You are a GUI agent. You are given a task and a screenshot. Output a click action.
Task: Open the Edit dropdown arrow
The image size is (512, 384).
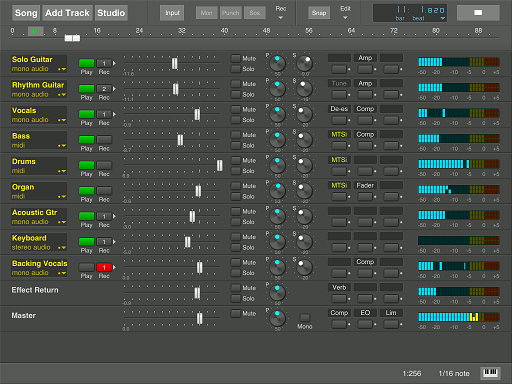point(345,18)
